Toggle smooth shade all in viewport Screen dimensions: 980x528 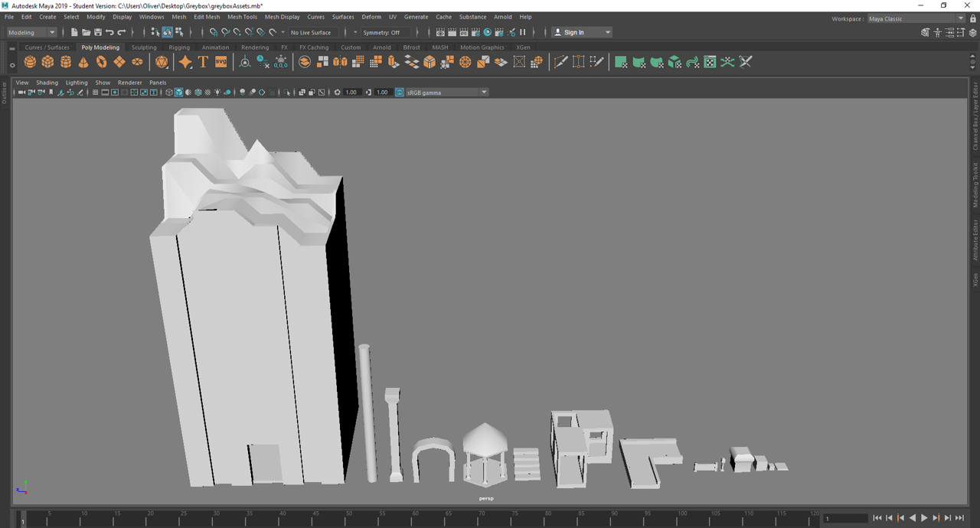[x=178, y=93]
